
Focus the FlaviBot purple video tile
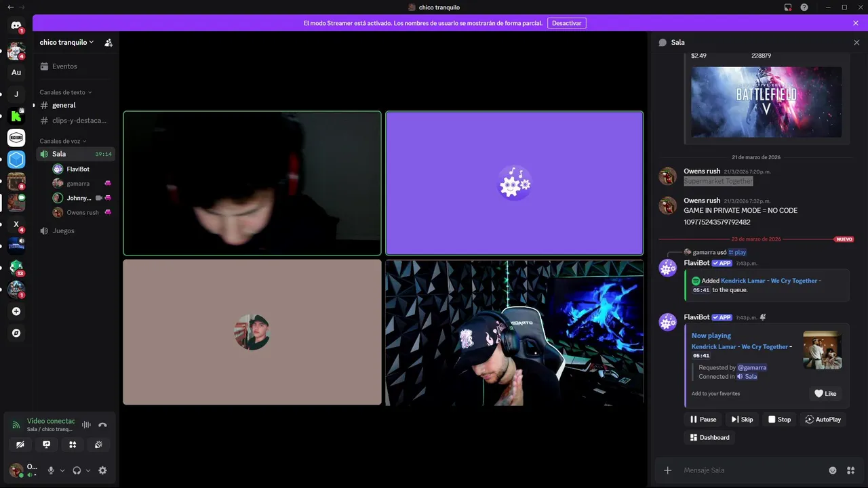(x=514, y=183)
